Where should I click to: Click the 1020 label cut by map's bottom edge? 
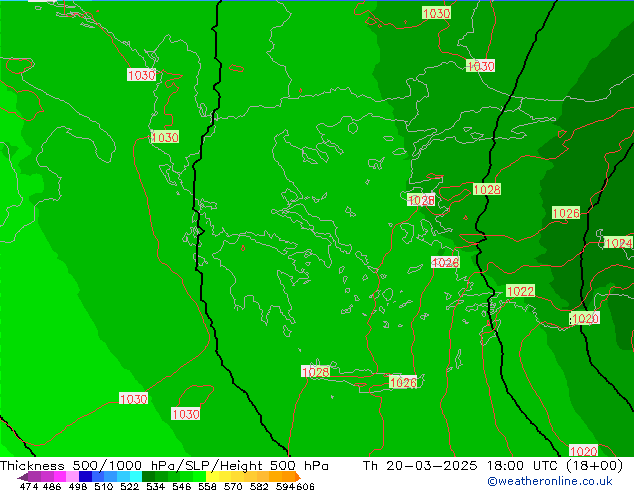click(x=583, y=450)
